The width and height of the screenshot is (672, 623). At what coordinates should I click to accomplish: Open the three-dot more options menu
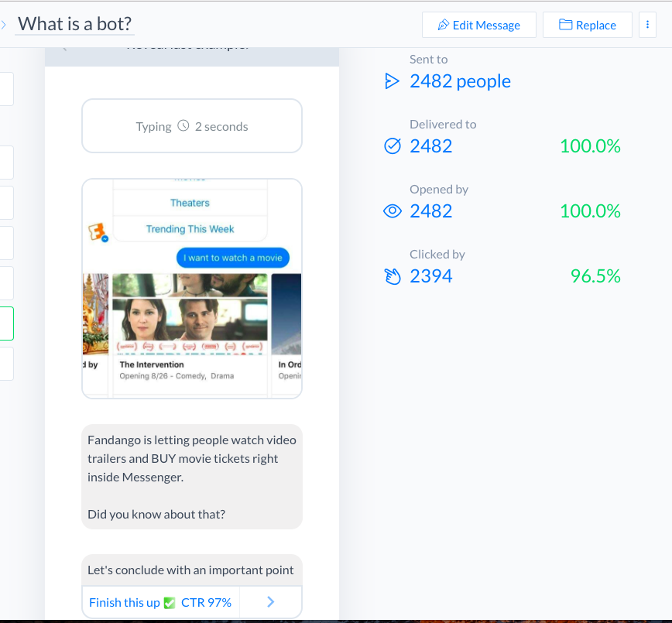click(x=647, y=25)
